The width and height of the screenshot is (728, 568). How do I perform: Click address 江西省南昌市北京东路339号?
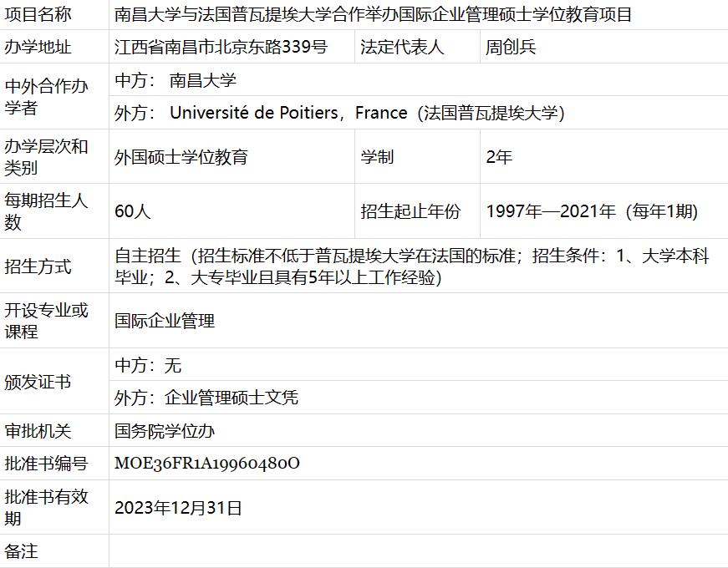click(221, 47)
